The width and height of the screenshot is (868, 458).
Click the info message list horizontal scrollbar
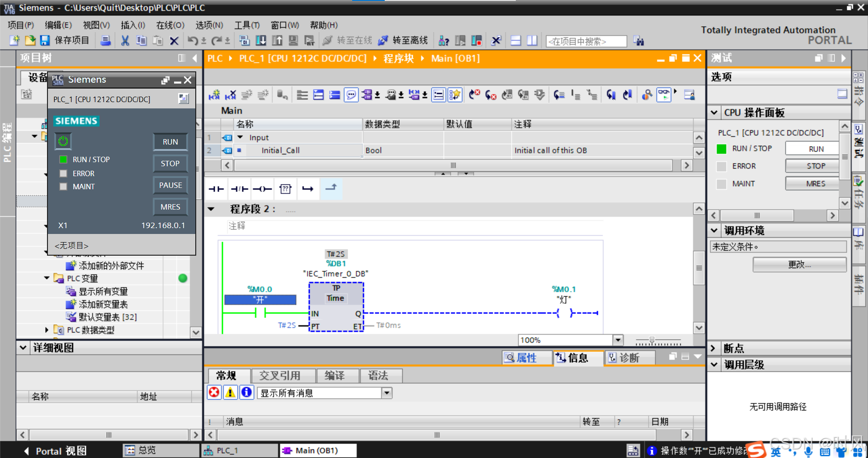(437, 435)
